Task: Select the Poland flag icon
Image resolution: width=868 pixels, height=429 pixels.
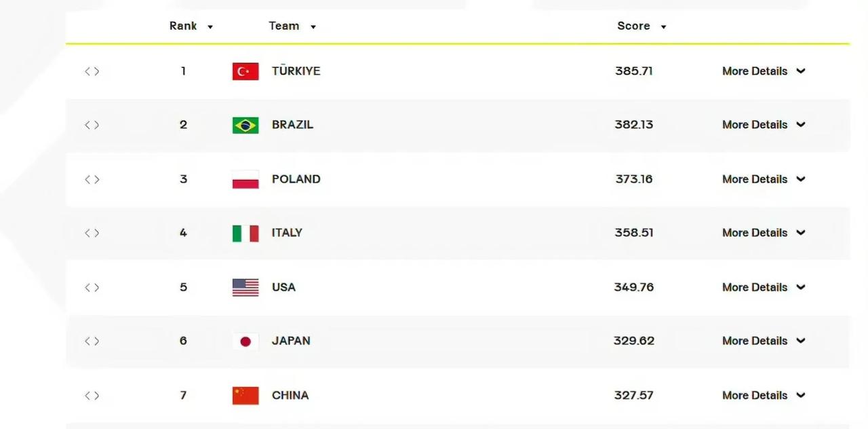Action: (x=245, y=179)
